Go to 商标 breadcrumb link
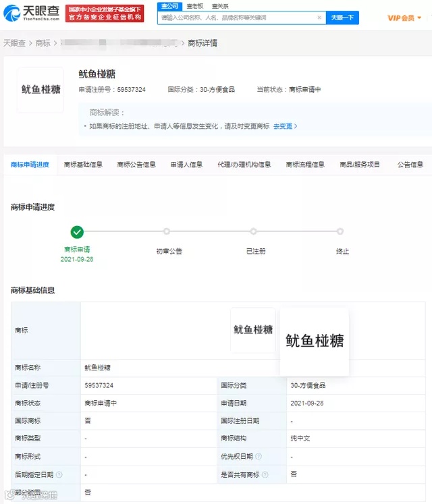The image size is (432, 504). (x=43, y=43)
